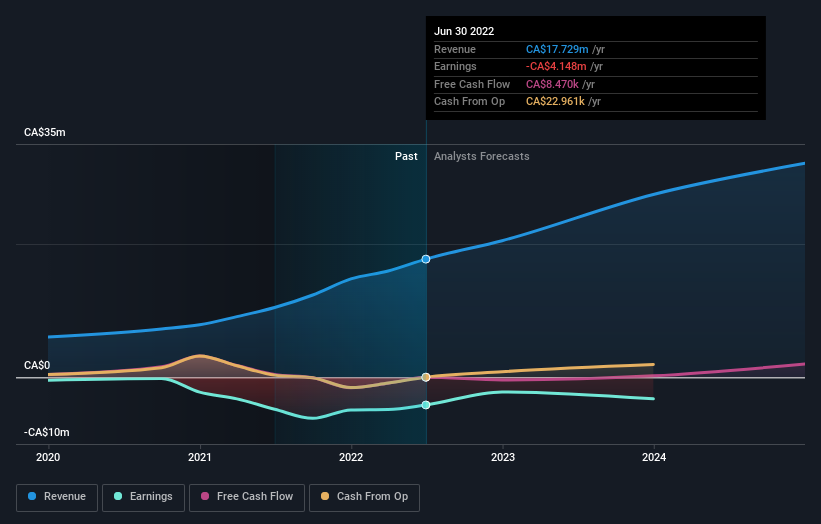The width and height of the screenshot is (821, 524).
Task: Click the Analysts Forecasts label
Action: click(482, 156)
